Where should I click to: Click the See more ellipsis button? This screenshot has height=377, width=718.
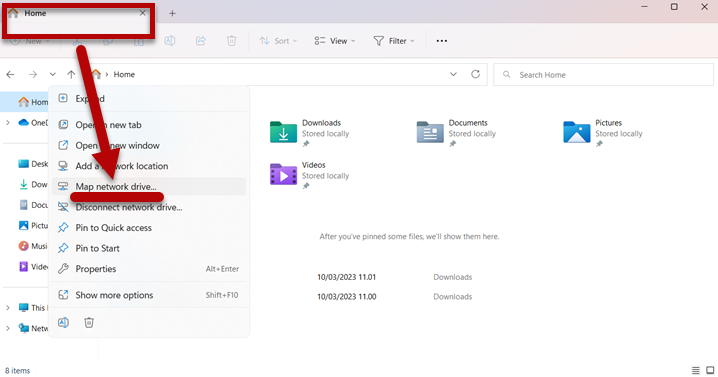[441, 41]
